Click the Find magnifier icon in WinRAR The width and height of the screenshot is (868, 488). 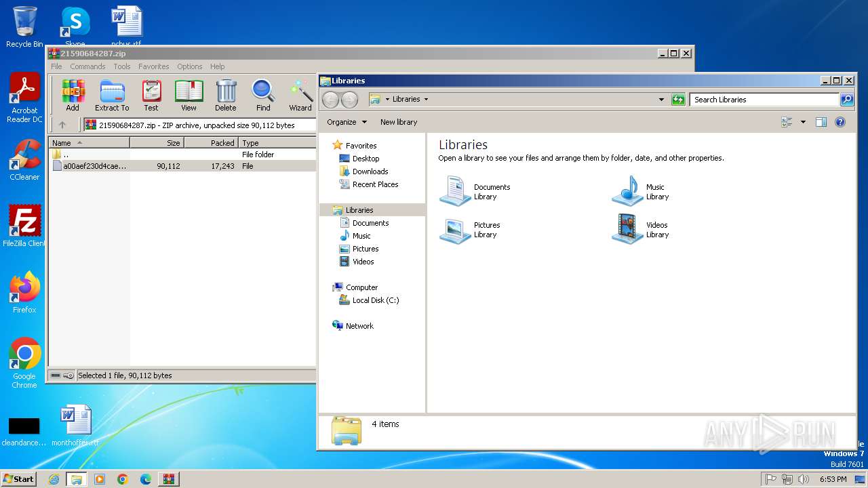coord(263,95)
